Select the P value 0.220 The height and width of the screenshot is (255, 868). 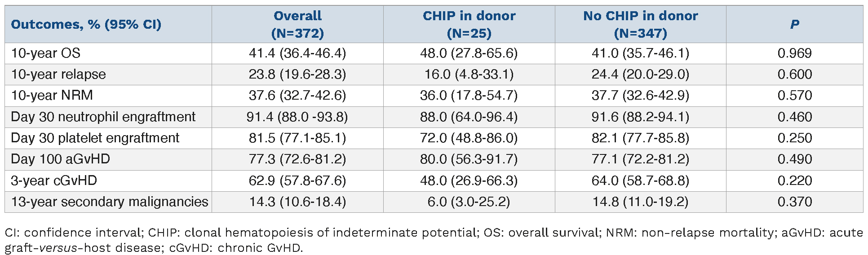[x=794, y=180]
